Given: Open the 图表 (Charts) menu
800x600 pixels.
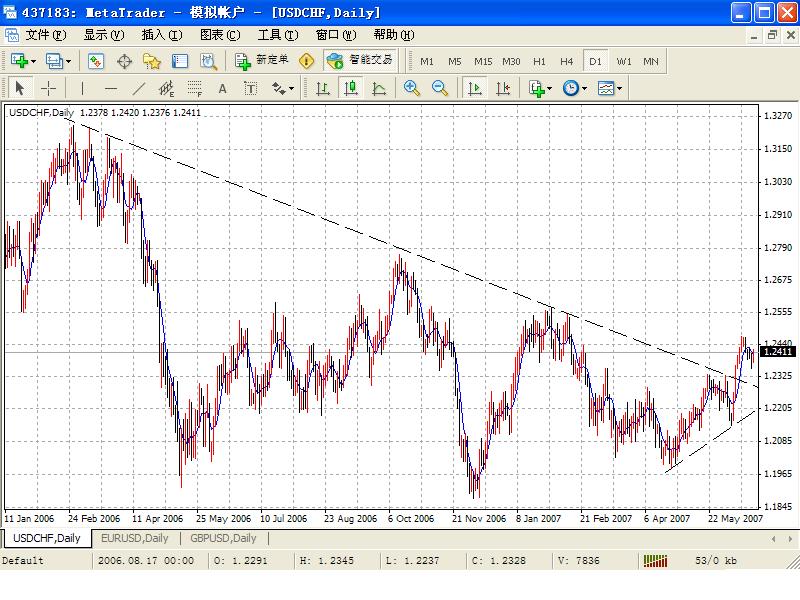Looking at the screenshot, I should 219,34.
